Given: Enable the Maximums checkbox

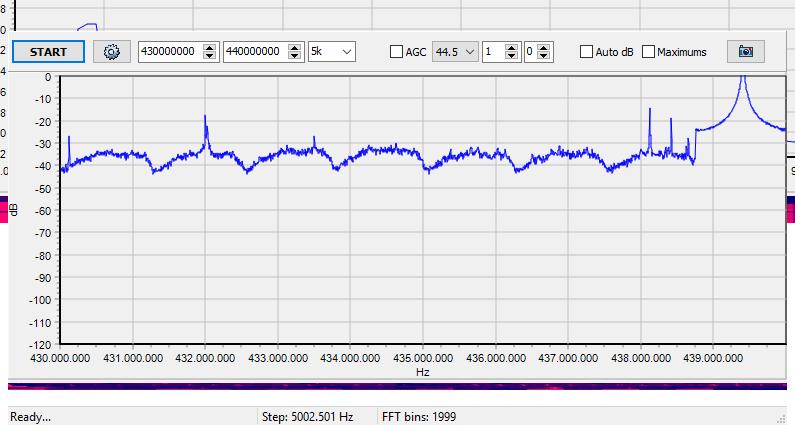Looking at the screenshot, I should (x=648, y=52).
